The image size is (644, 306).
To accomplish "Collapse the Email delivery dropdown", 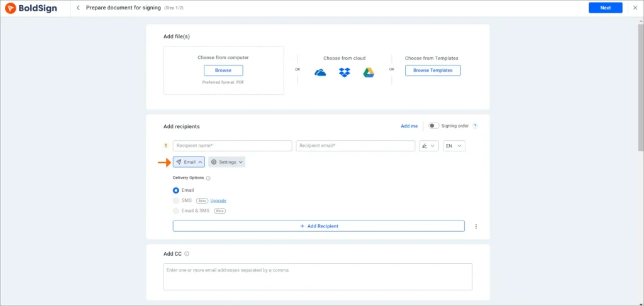I will [x=189, y=162].
